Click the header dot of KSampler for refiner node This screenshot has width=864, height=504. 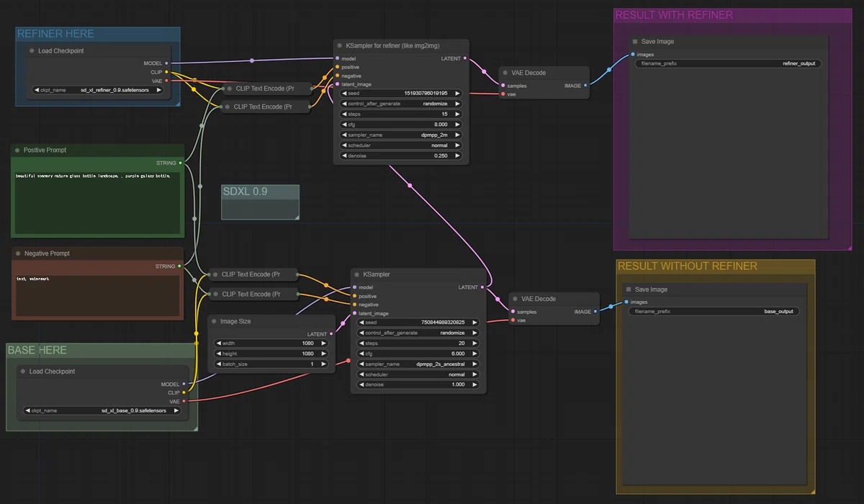coord(340,45)
